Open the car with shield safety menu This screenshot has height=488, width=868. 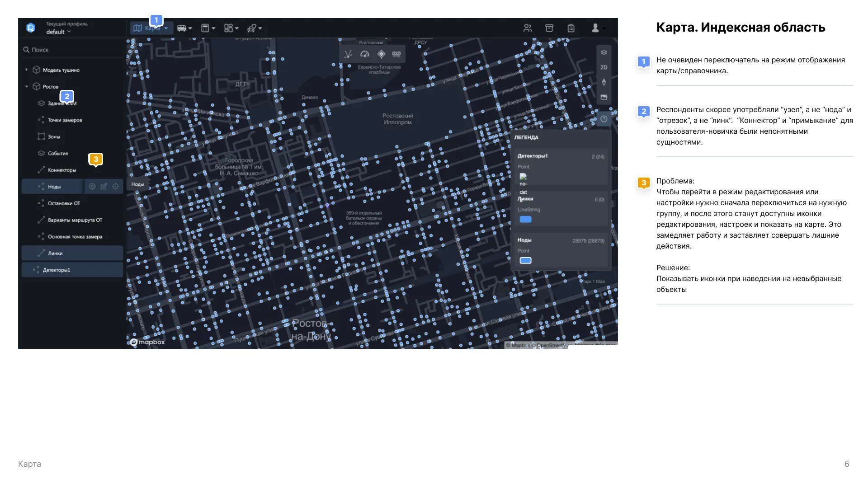[x=255, y=28]
